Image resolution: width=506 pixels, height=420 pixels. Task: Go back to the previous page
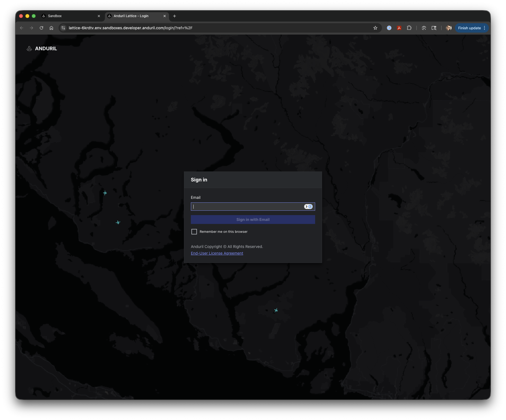22,28
